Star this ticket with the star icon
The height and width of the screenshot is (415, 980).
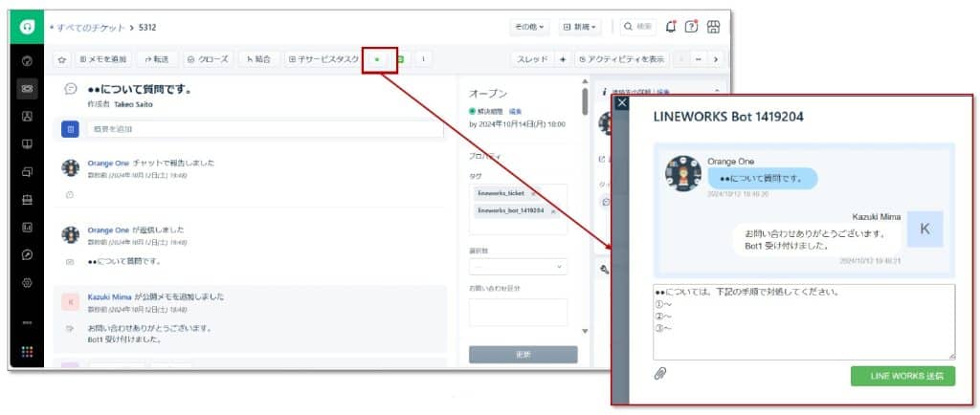[62, 59]
